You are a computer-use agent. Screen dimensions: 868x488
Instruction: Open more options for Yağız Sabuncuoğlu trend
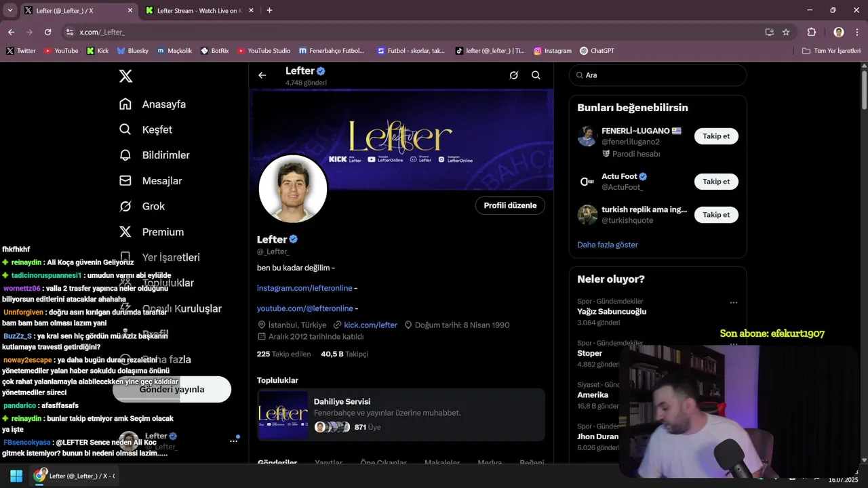(x=733, y=303)
